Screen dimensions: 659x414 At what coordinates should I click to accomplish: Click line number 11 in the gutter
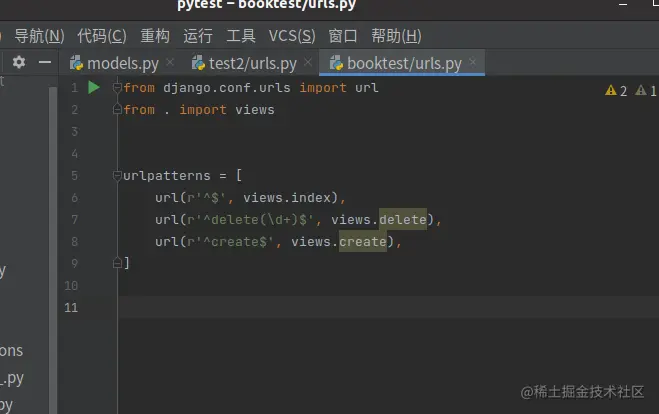point(71,308)
